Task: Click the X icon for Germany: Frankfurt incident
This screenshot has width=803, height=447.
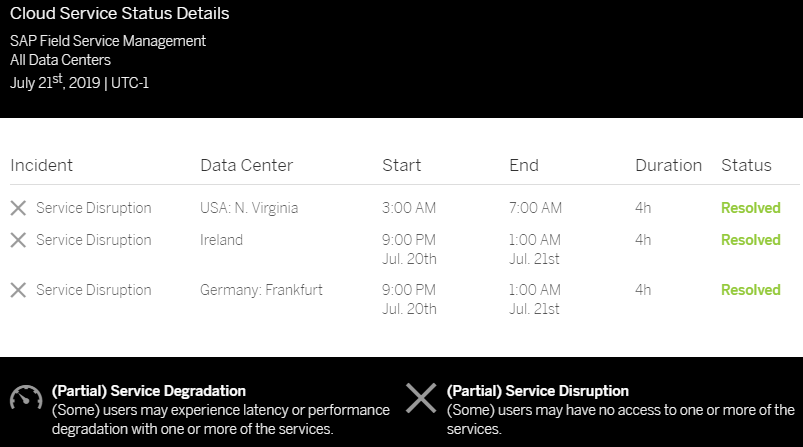Action: coord(18,290)
